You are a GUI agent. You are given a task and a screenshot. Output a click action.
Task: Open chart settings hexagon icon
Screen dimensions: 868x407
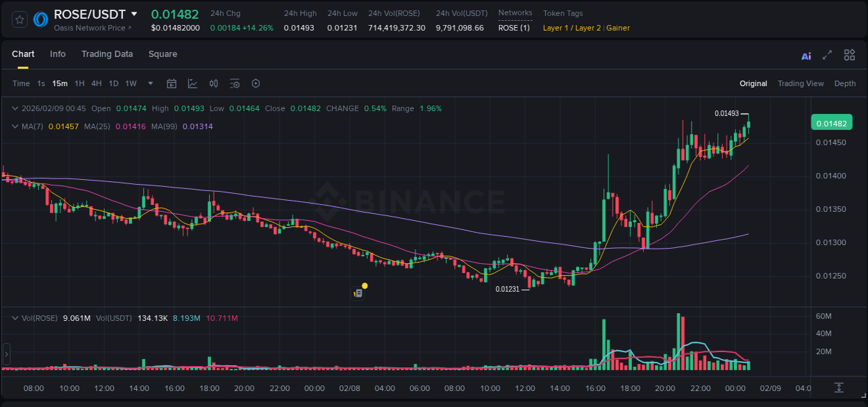(256, 83)
